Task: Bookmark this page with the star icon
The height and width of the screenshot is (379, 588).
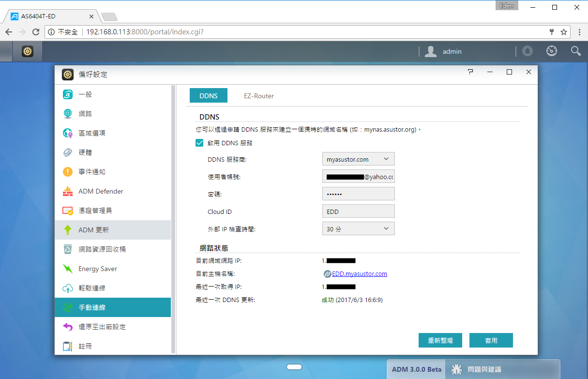Action: [x=564, y=32]
